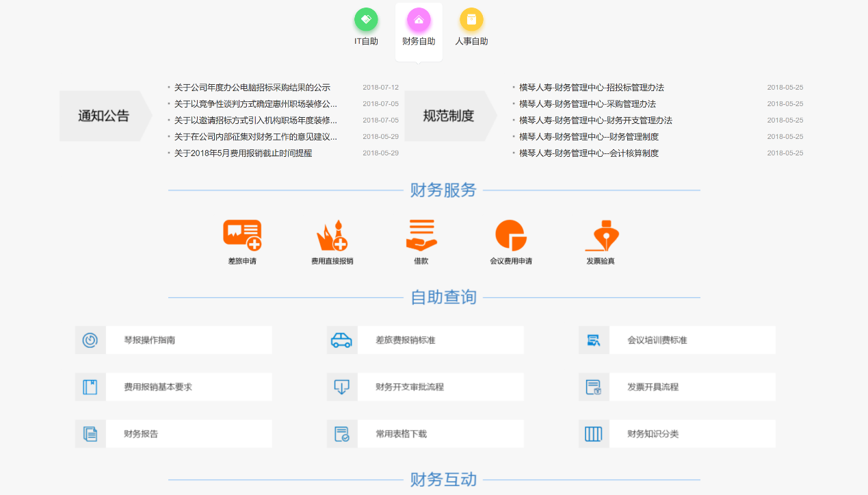Click the 发票开具流程 entry

(x=653, y=387)
